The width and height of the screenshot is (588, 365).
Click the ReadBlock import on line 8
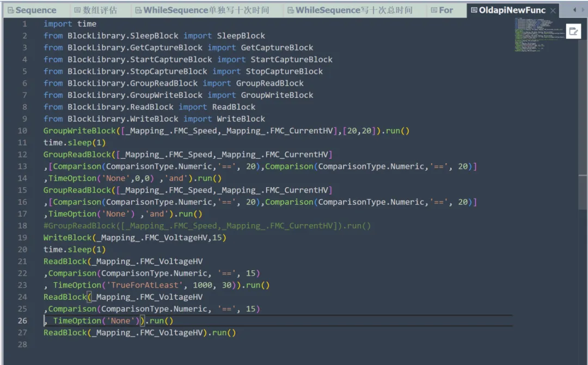click(x=149, y=107)
